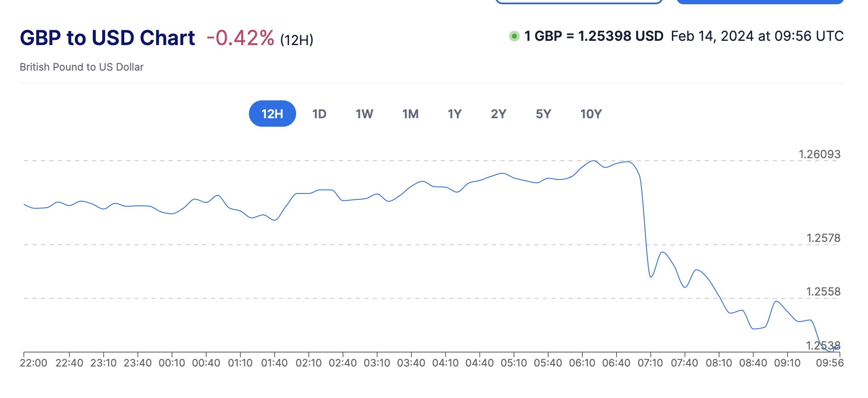Select the 2Y time range
The height and width of the screenshot is (398, 868).
point(498,114)
